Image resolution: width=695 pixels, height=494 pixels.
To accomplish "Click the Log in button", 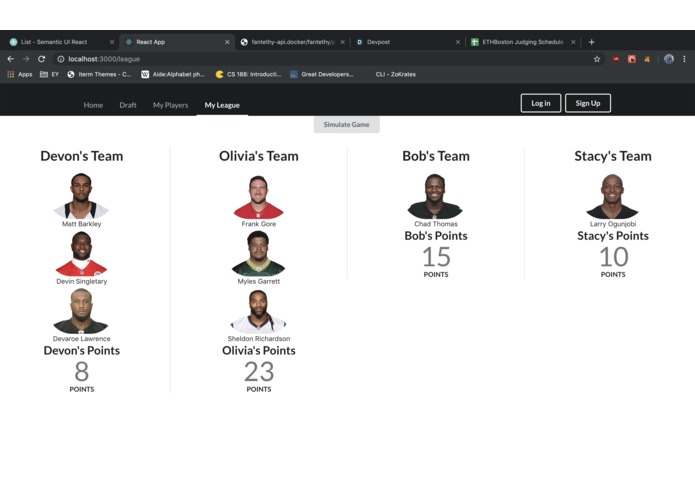I will pos(541,103).
